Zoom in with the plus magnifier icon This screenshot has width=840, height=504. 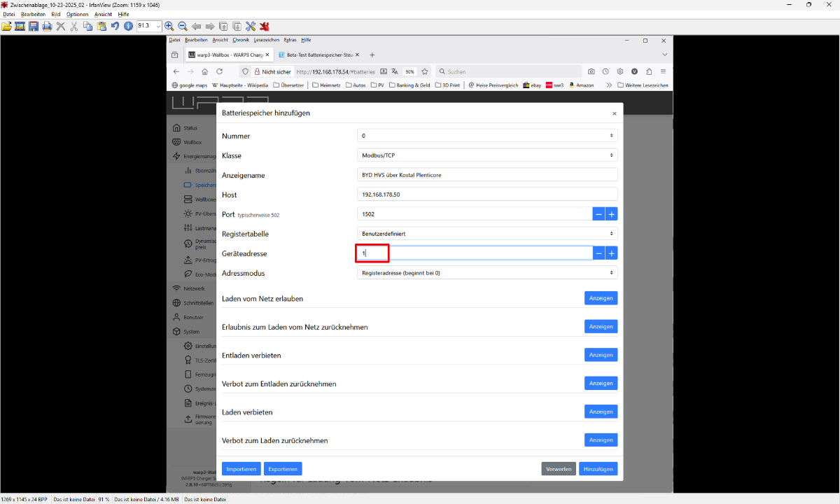click(x=169, y=26)
